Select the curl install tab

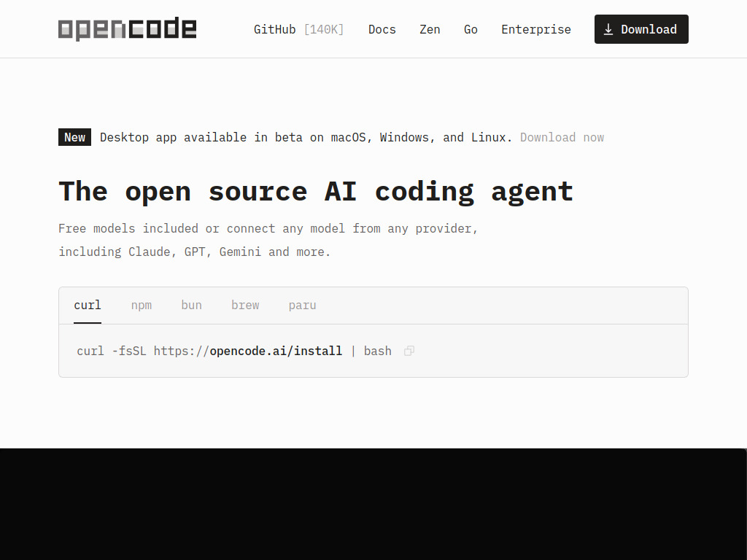click(x=88, y=305)
